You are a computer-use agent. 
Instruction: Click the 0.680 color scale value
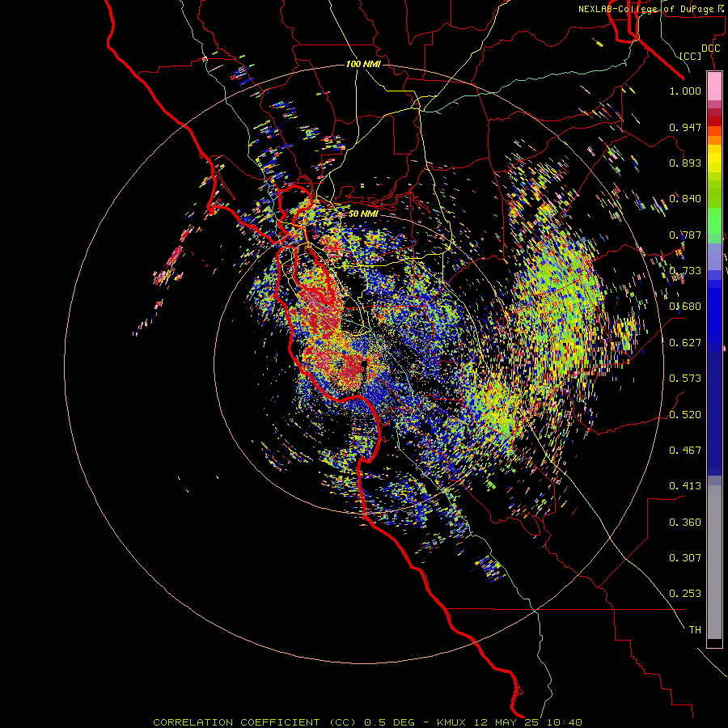[x=685, y=307]
